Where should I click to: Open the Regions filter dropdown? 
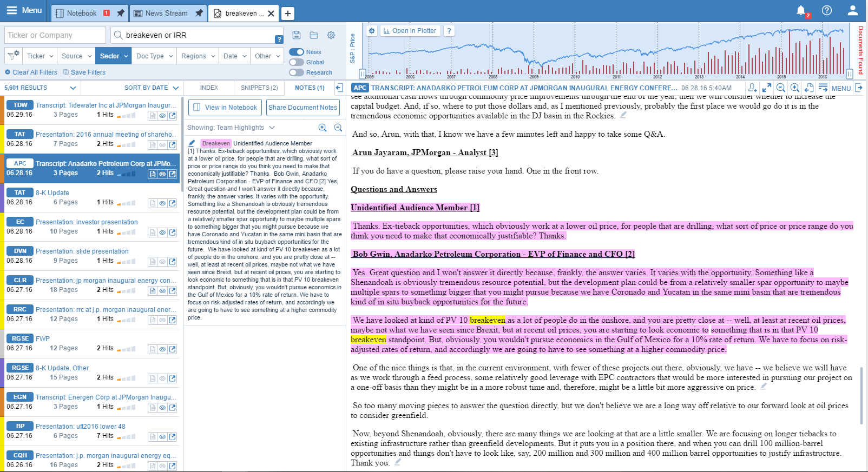tap(198, 56)
